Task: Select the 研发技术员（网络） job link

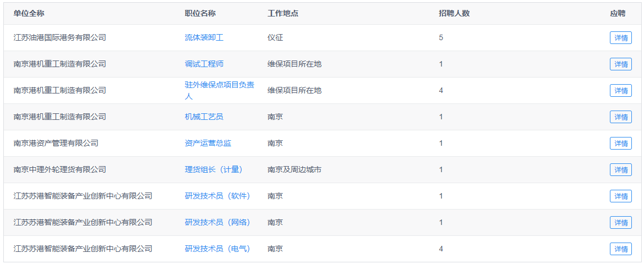Action: [217, 223]
